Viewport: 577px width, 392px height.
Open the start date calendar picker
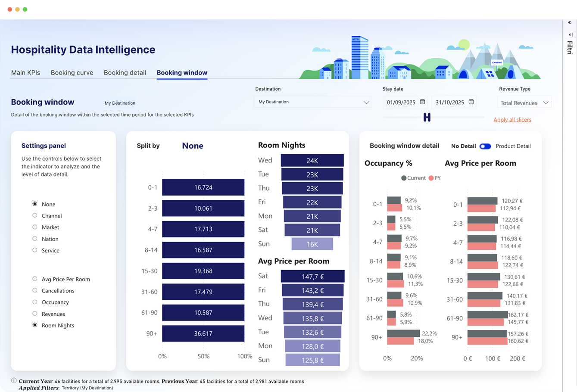(422, 102)
